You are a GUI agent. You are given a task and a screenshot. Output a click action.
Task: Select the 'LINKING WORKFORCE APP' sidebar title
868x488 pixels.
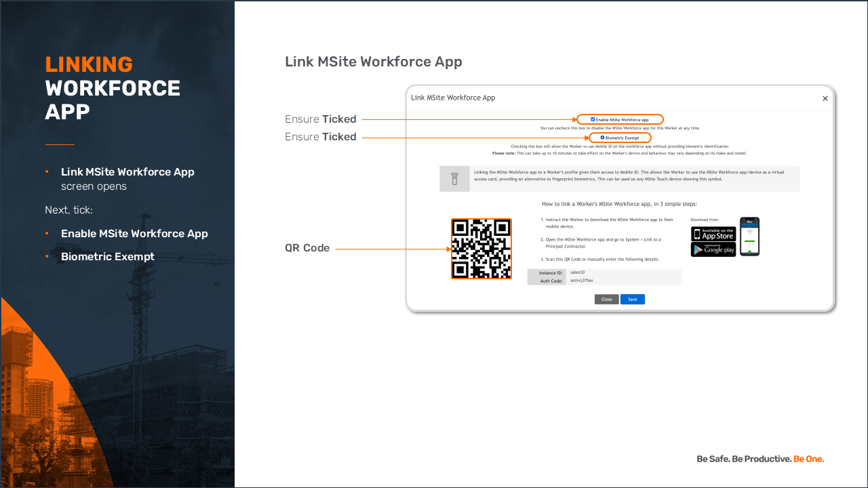point(113,88)
